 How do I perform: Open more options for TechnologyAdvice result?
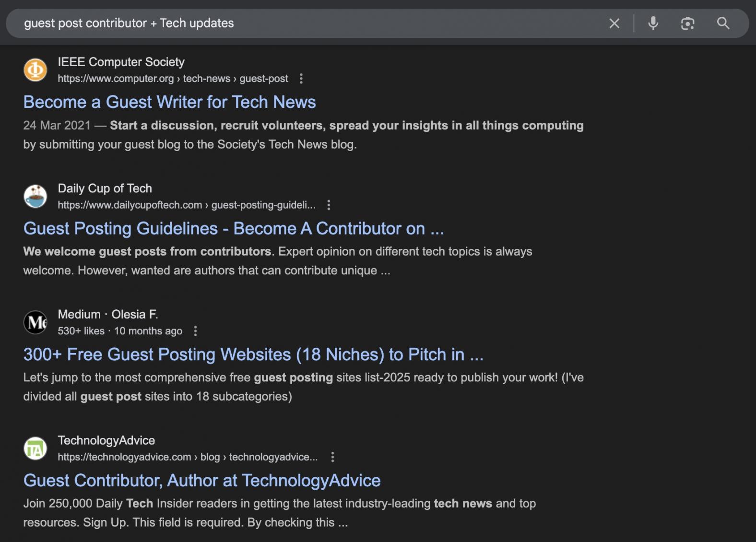[x=332, y=457]
